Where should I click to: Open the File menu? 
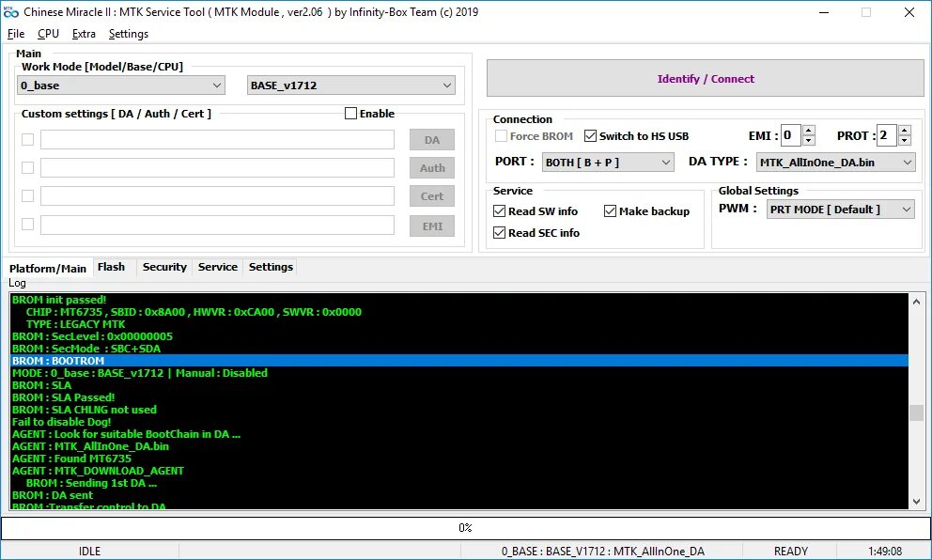16,34
